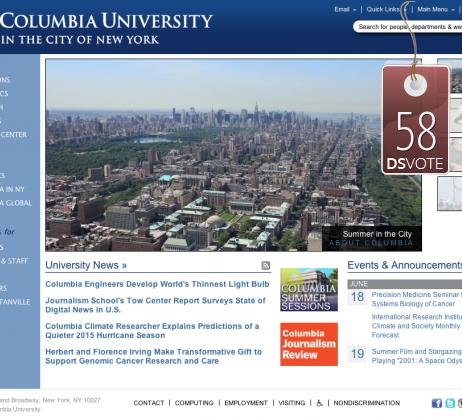Open the 2015 Hurricane Season predictions article
Viewport: 462px width, 420px height.
[x=152, y=331]
